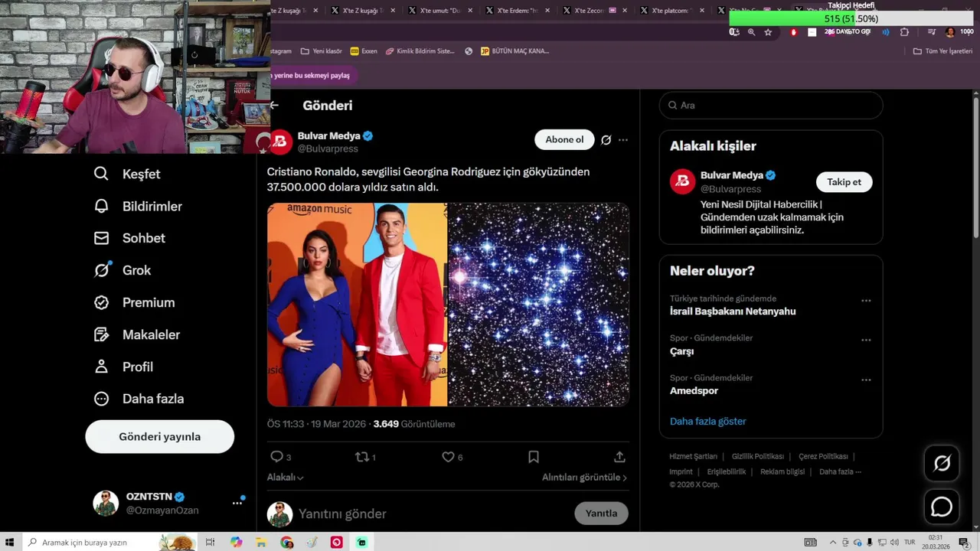Open the İsrail Başbakanı Netanyahu trend
The image size is (980, 551).
tap(733, 311)
